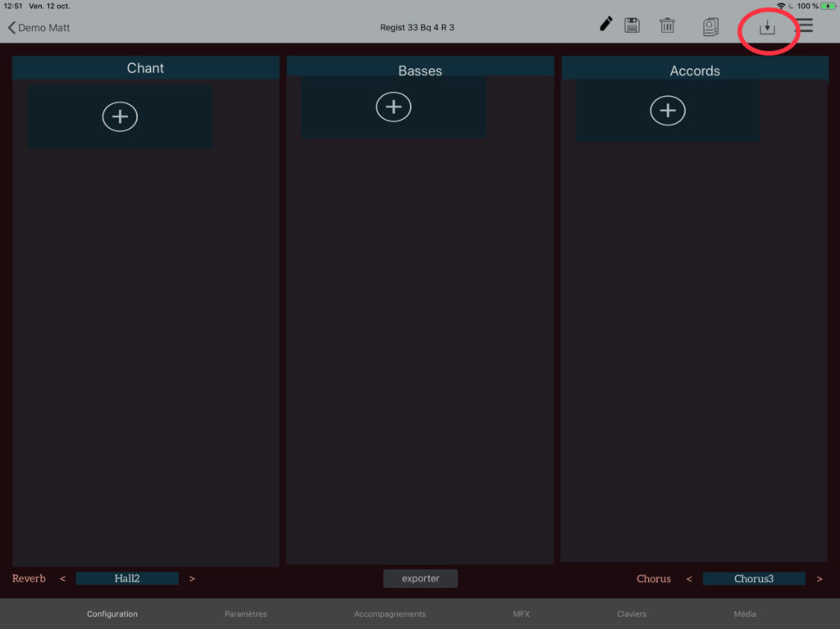Select next Chorus type with right arrow
Image resolution: width=840 pixels, height=629 pixels.
coord(819,579)
